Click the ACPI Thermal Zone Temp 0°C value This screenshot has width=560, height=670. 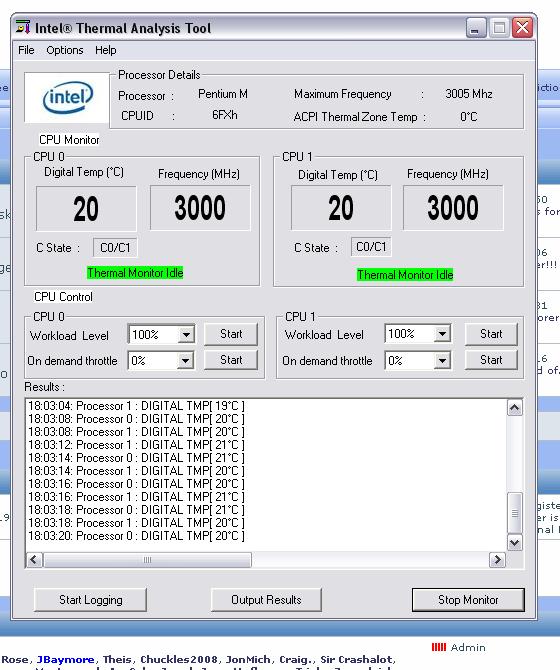coord(469,117)
